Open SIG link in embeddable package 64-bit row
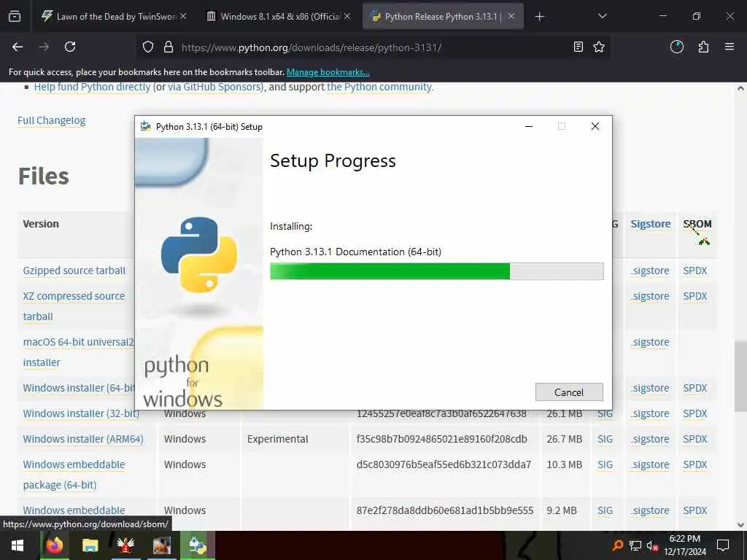 [605, 464]
